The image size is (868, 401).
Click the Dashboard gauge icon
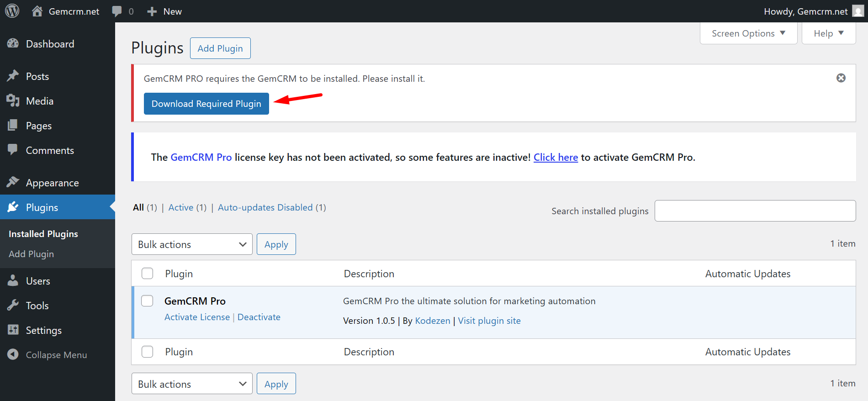(x=13, y=44)
